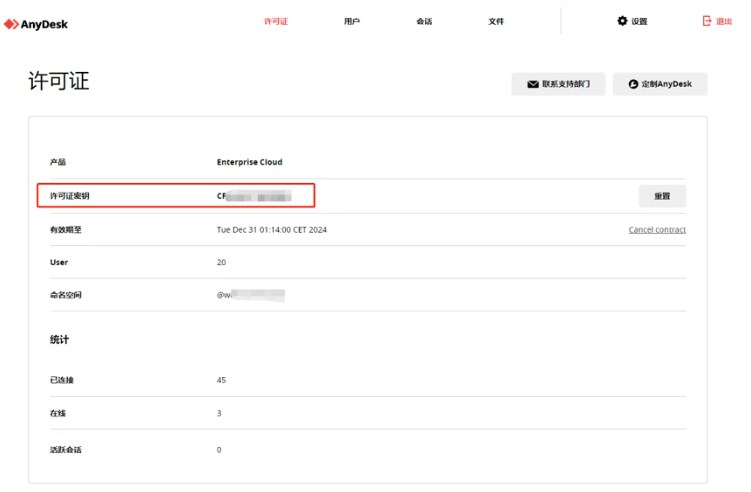Select the 文件 tab

496,21
